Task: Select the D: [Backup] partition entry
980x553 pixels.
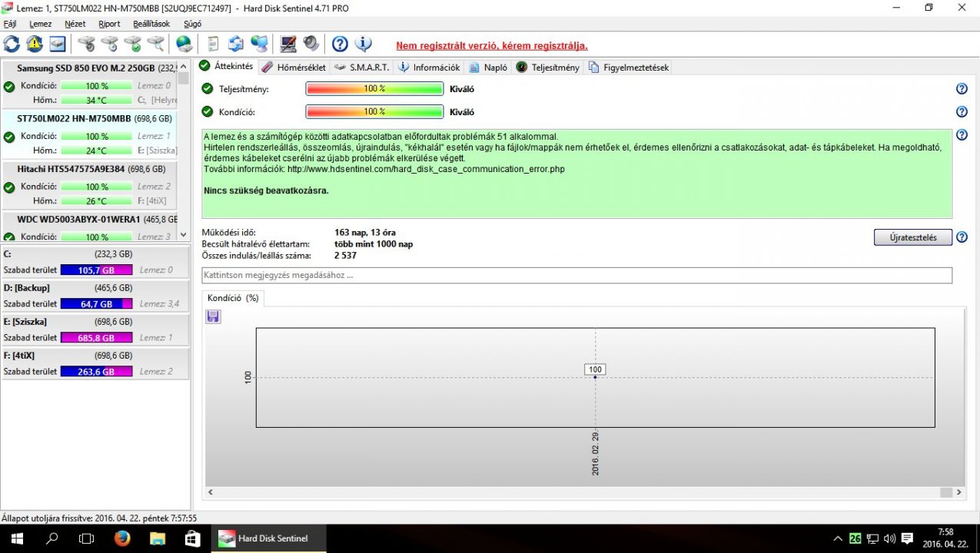Action: pos(95,296)
